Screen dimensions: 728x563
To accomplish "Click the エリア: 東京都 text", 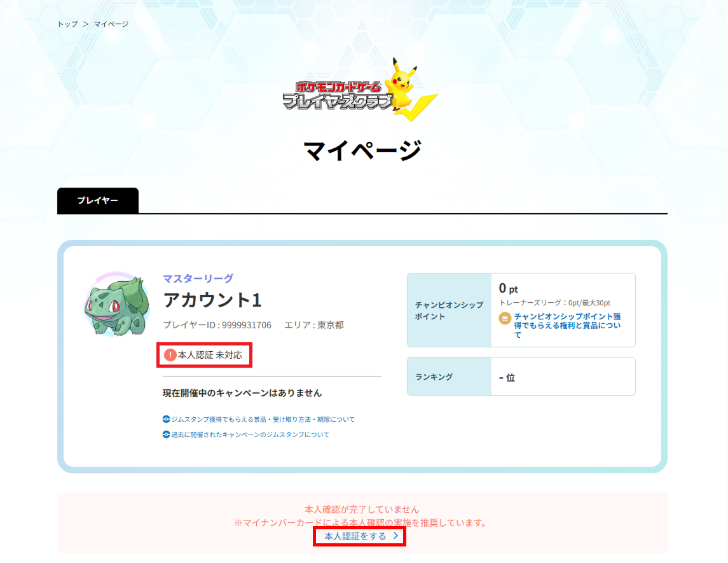I will [314, 325].
